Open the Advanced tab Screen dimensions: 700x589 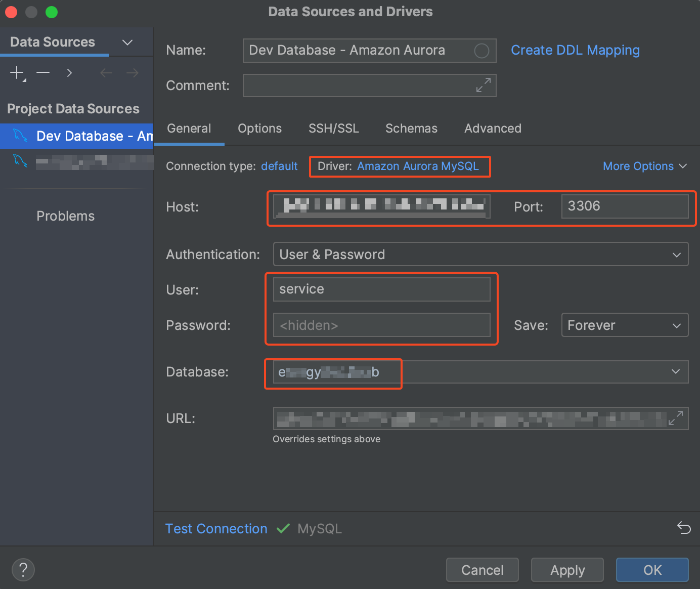tap(493, 129)
